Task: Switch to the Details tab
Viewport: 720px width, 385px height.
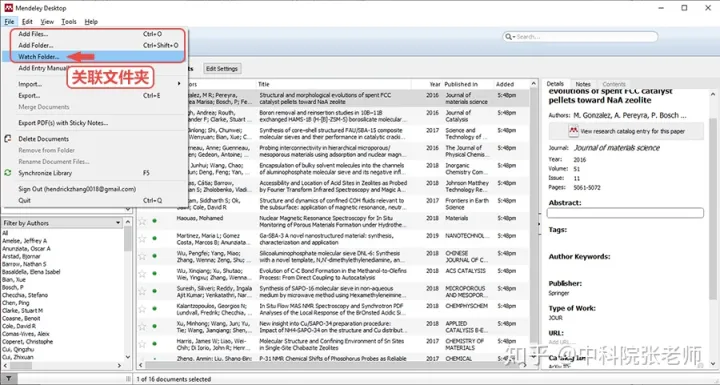Action: 555,84
